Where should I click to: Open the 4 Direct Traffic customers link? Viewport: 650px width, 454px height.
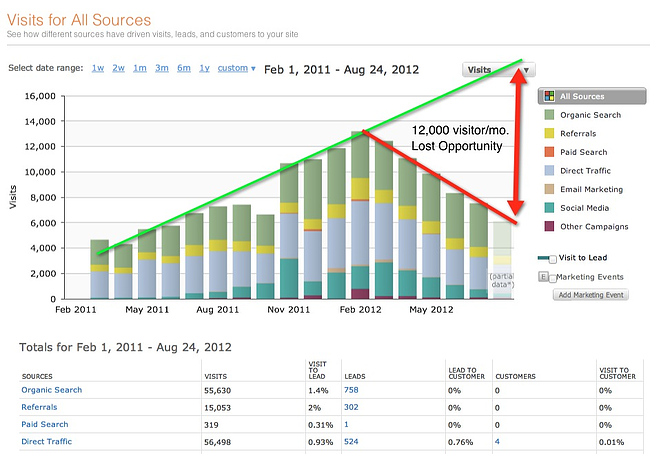click(497, 442)
